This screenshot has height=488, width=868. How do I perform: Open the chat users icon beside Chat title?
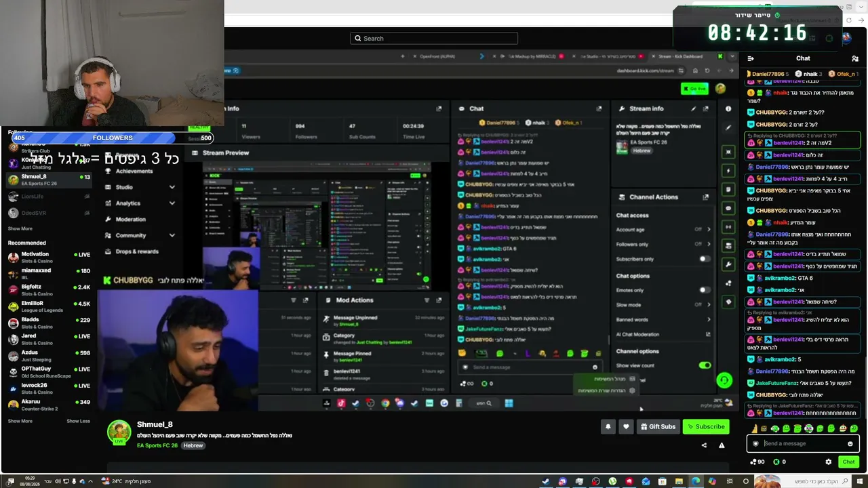855,58
